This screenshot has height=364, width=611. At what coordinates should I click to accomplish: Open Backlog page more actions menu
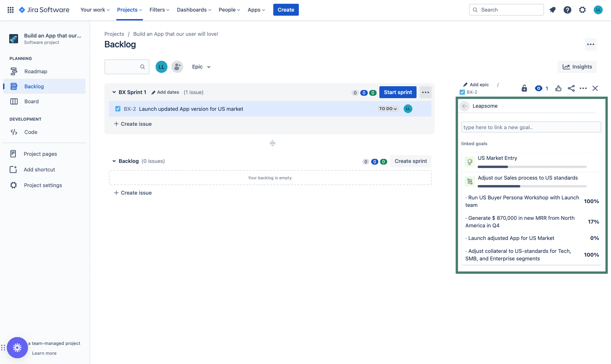[x=591, y=44]
